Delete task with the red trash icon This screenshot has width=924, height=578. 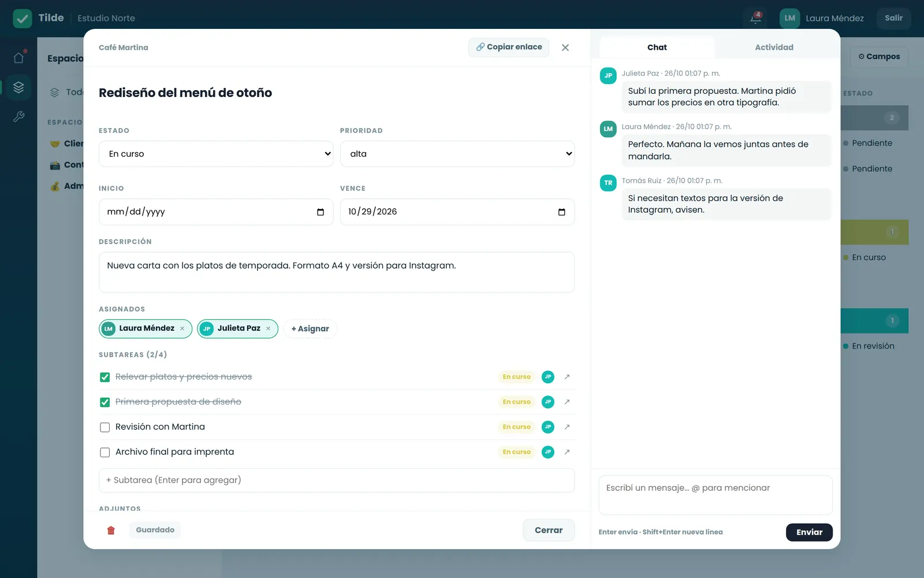[111, 530]
